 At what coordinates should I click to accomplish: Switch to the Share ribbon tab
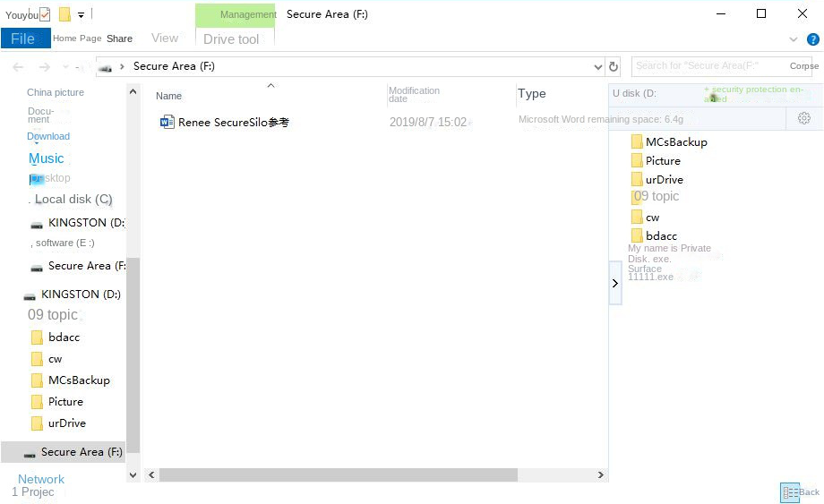click(x=119, y=38)
